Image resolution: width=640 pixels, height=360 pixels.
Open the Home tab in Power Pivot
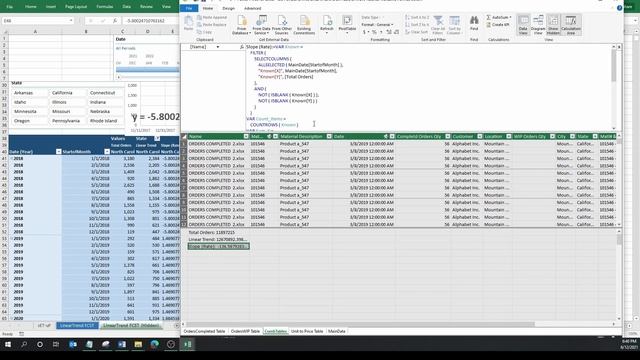click(208, 8)
